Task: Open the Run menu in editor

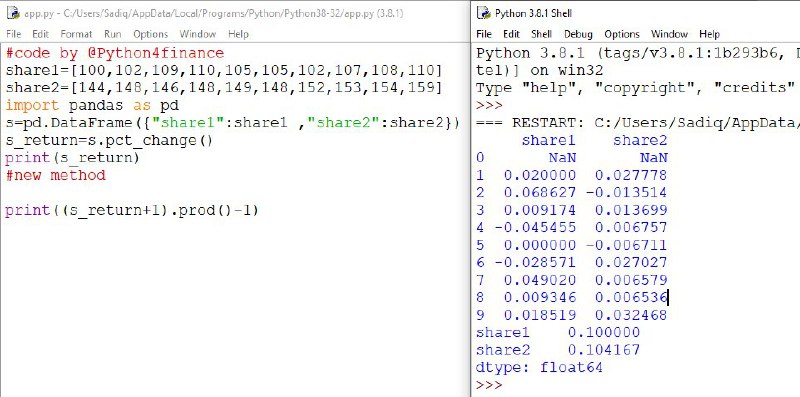Action: click(113, 34)
